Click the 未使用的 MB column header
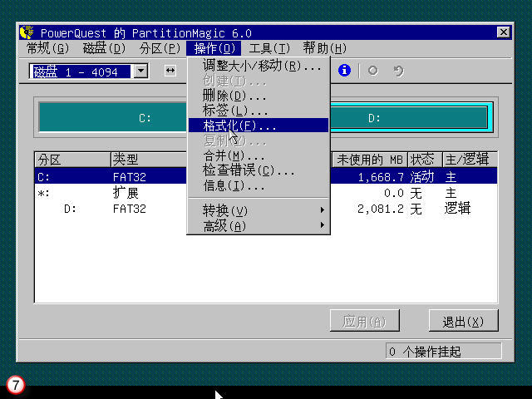 [370, 159]
